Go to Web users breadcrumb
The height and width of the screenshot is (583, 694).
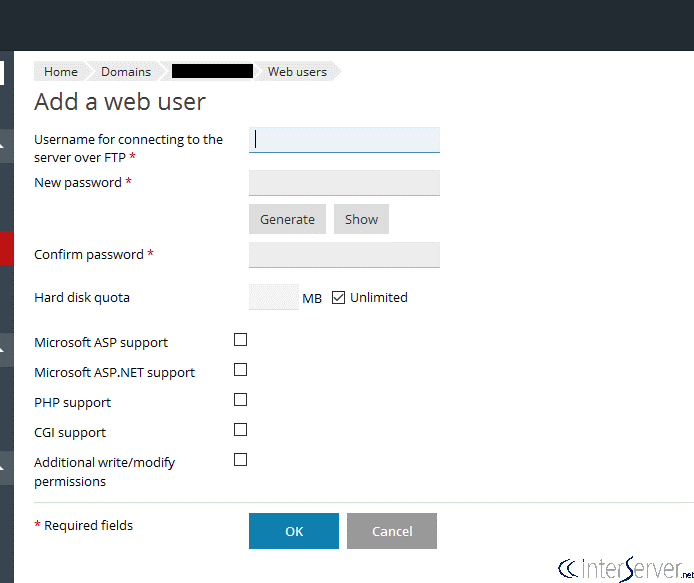[x=297, y=72]
